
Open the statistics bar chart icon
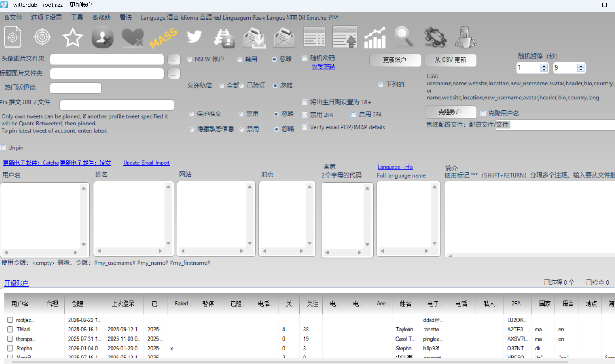click(x=375, y=38)
